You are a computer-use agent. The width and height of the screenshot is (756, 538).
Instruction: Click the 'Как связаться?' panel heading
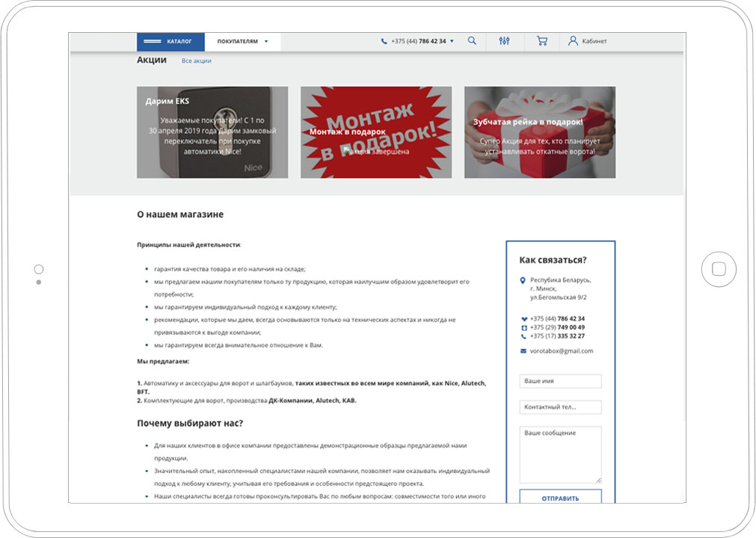[553, 260]
